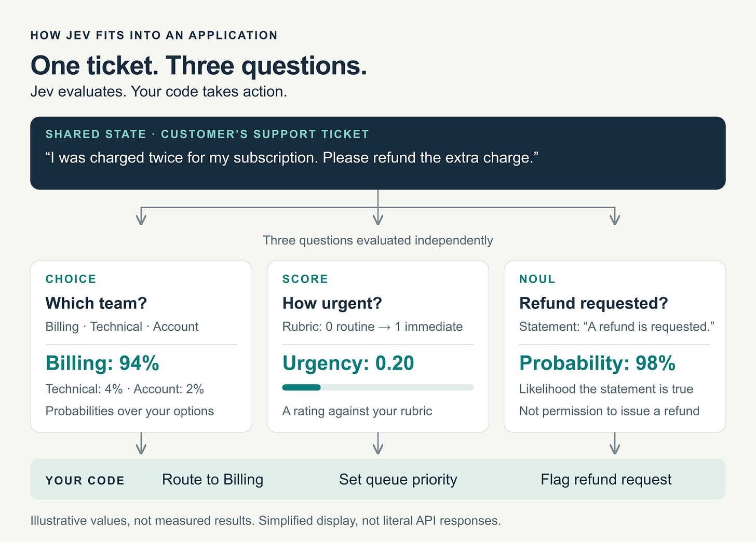The height and width of the screenshot is (542, 756).
Task: Click the Probability: 98% result
Action: [x=597, y=363]
